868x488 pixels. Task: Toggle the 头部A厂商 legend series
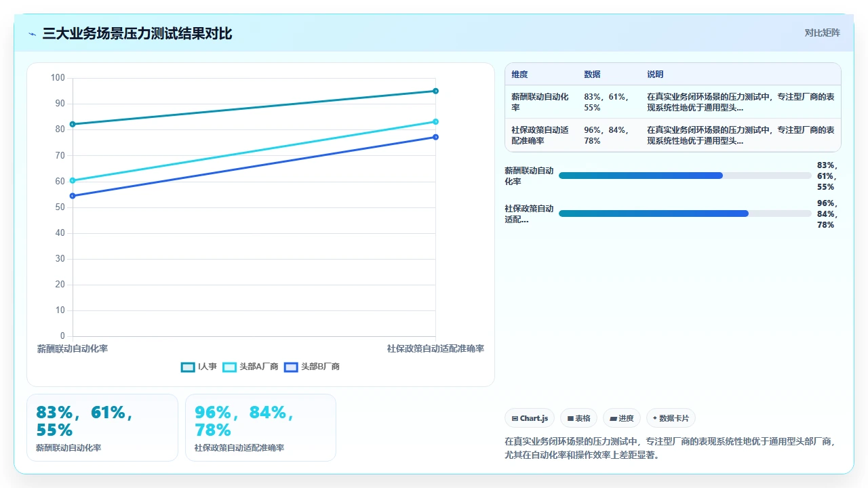[x=250, y=367]
